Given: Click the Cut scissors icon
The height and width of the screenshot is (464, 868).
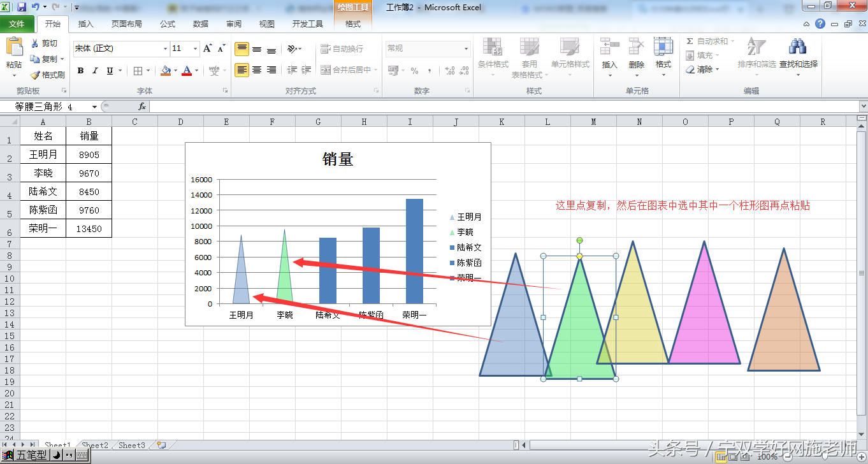Looking at the screenshot, I should [x=35, y=43].
